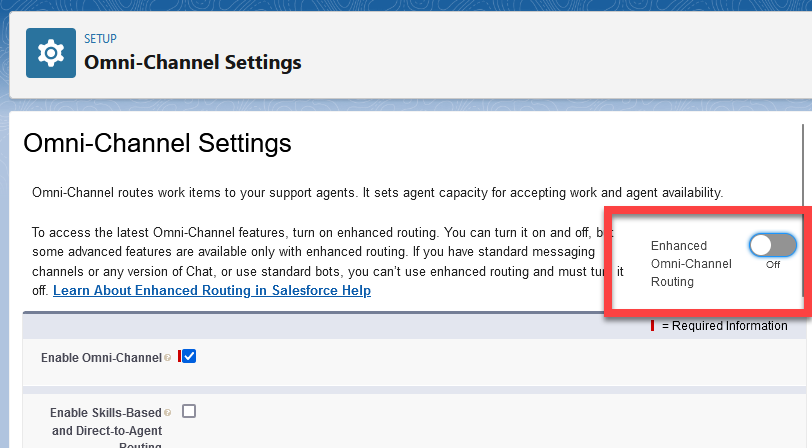Click the SETUP breadcrumb text
The width and height of the screenshot is (812, 448).
[x=100, y=39]
